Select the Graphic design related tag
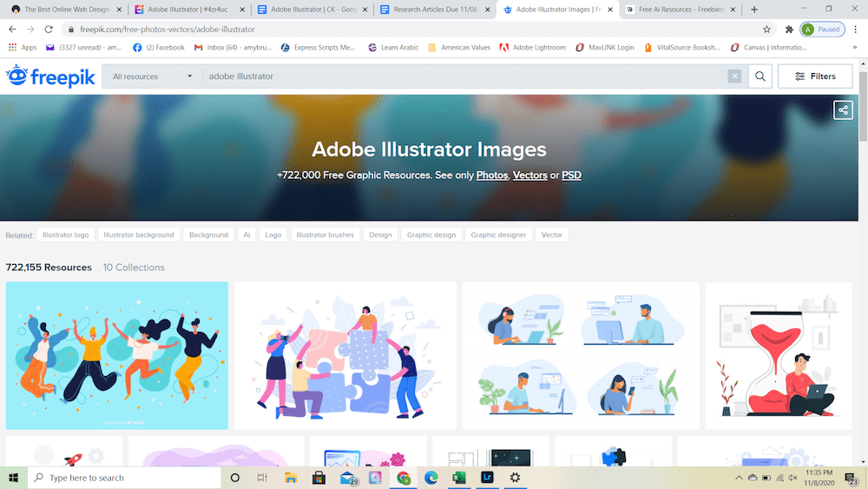This screenshot has height=489, width=868. [x=431, y=235]
